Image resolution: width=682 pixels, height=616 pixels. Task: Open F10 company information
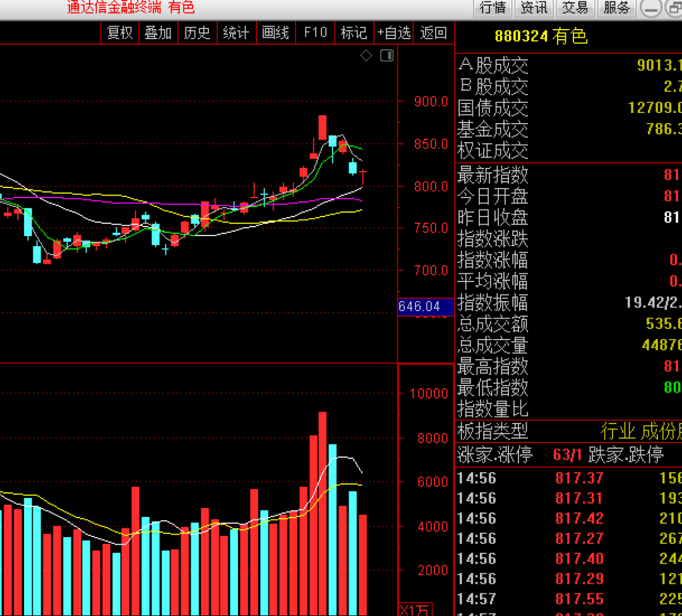[x=315, y=33]
